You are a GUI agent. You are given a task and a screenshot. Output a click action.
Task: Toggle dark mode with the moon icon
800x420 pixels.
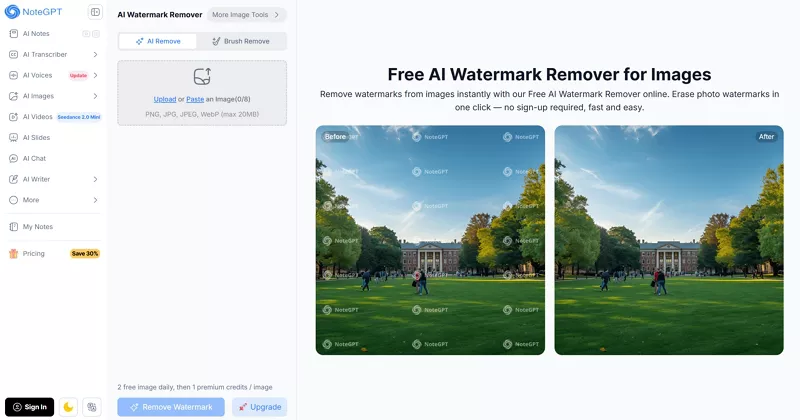point(68,407)
